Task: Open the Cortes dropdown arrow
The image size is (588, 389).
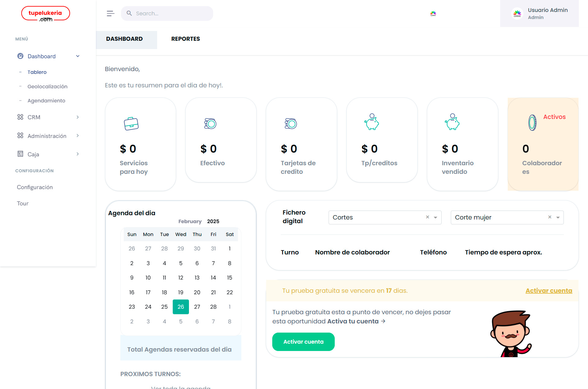Action: point(435,218)
